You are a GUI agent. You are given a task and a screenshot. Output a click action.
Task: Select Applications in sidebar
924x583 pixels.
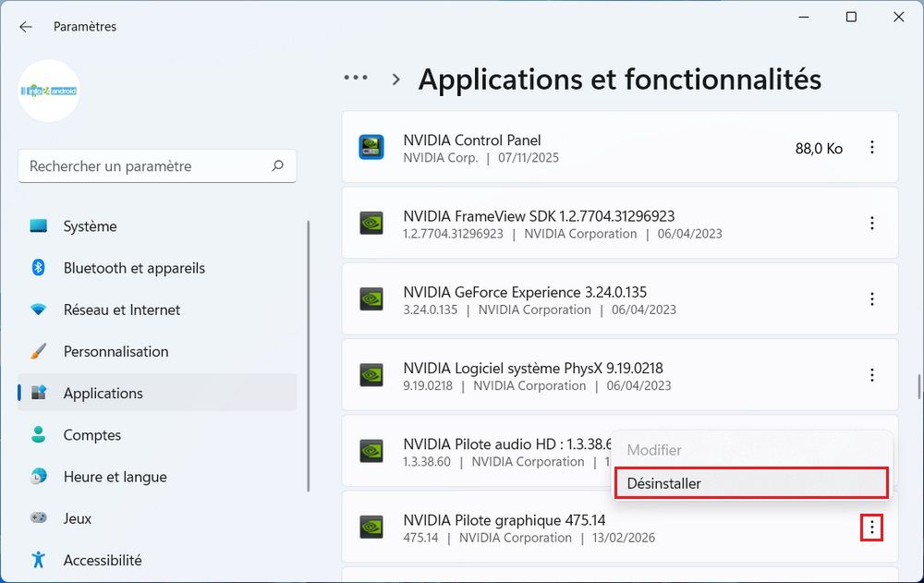pos(157,394)
